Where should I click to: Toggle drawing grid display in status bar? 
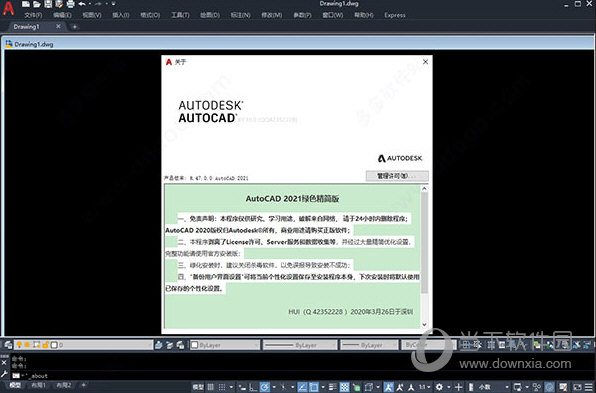[x=211, y=387]
